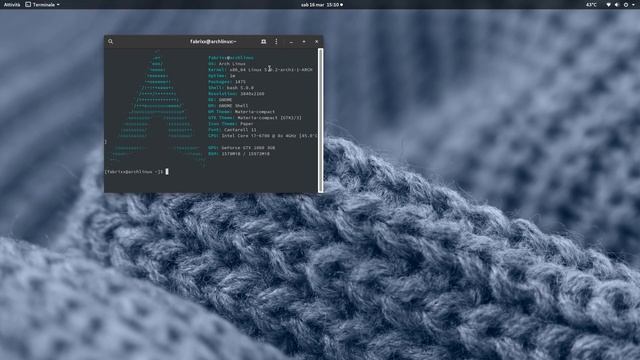Open the Attività overview

pos(12,5)
